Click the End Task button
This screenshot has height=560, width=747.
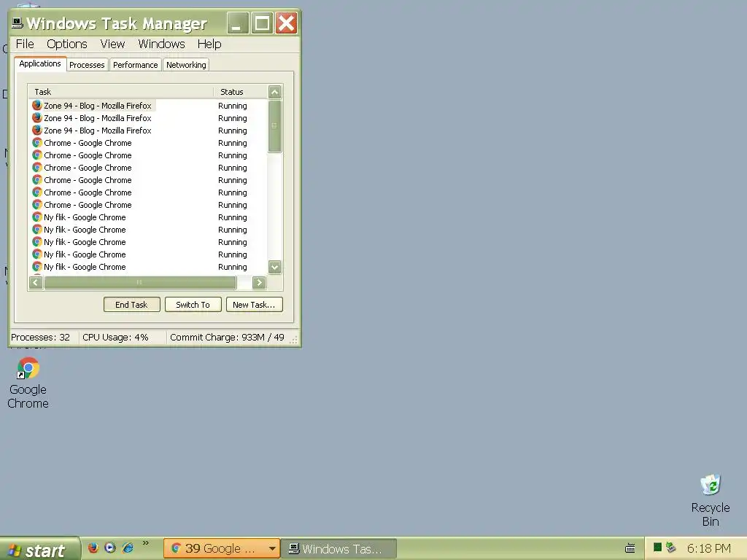click(x=131, y=305)
